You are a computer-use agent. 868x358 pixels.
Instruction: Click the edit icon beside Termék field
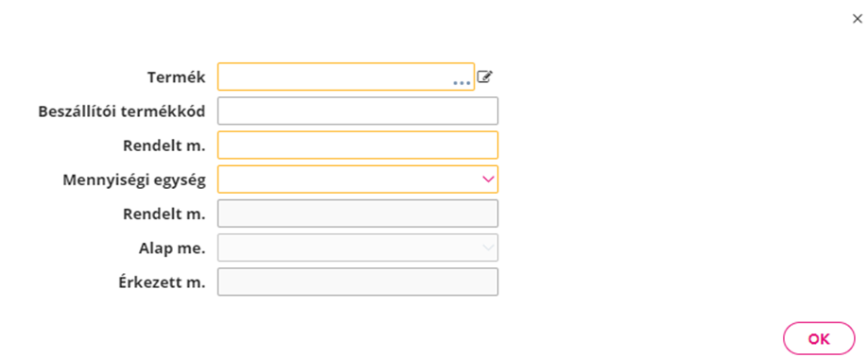click(x=485, y=77)
